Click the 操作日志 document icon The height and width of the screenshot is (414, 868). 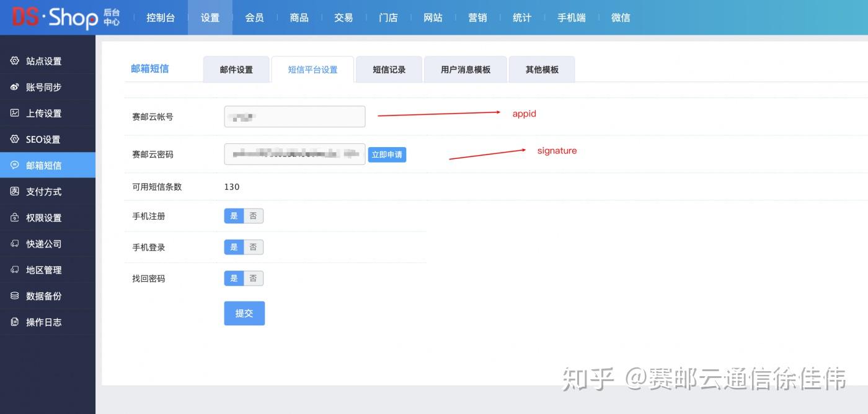point(15,322)
